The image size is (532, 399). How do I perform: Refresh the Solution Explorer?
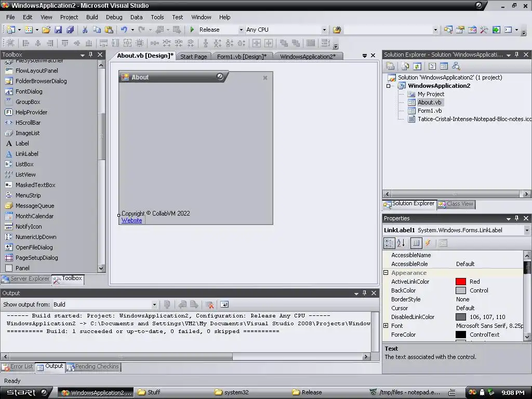417,66
